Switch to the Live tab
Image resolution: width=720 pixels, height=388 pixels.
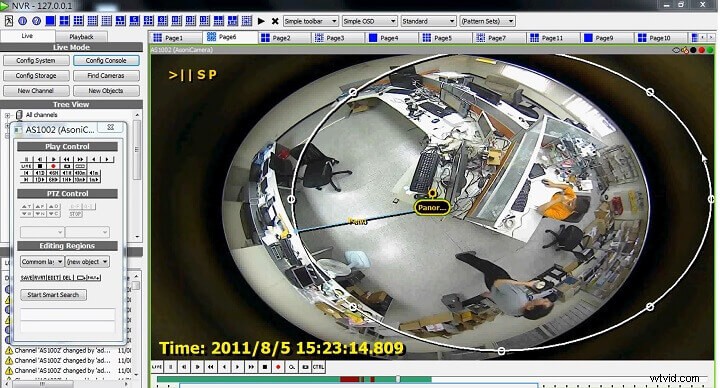coord(28,36)
